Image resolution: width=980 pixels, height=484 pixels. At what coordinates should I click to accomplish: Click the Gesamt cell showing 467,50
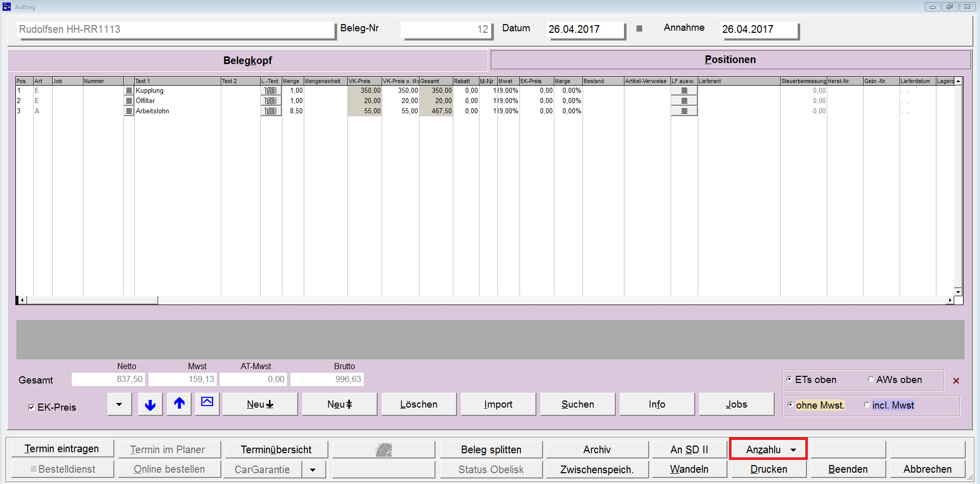tap(436, 111)
